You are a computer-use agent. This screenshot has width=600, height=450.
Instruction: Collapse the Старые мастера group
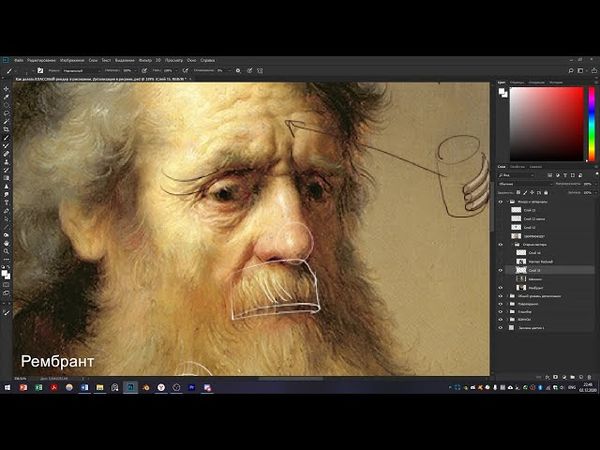point(513,244)
